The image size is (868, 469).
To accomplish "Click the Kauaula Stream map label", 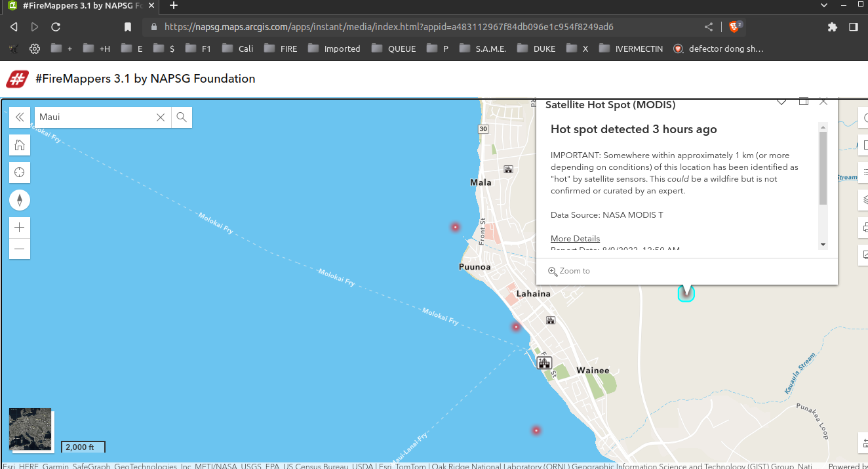I will point(800,374).
